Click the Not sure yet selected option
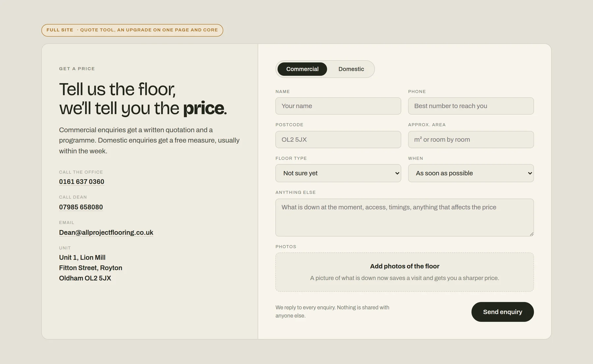This screenshot has height=364, width=593. [300, 173]
